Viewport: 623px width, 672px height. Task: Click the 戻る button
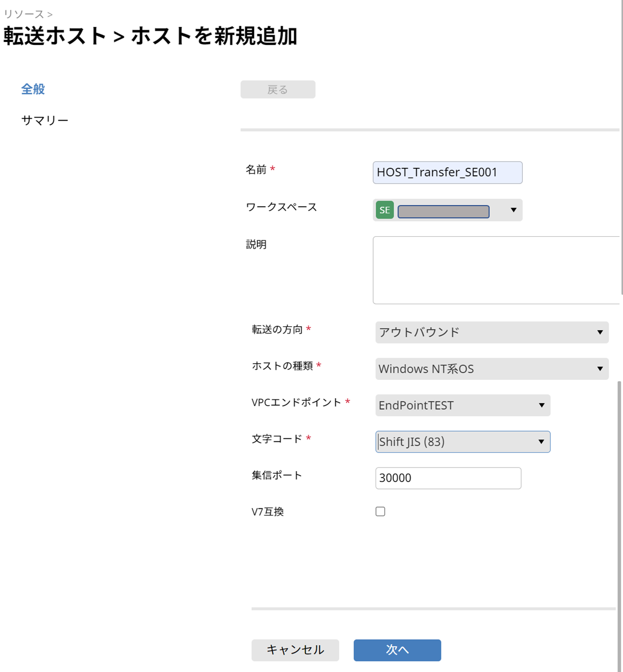coord(278,89)
